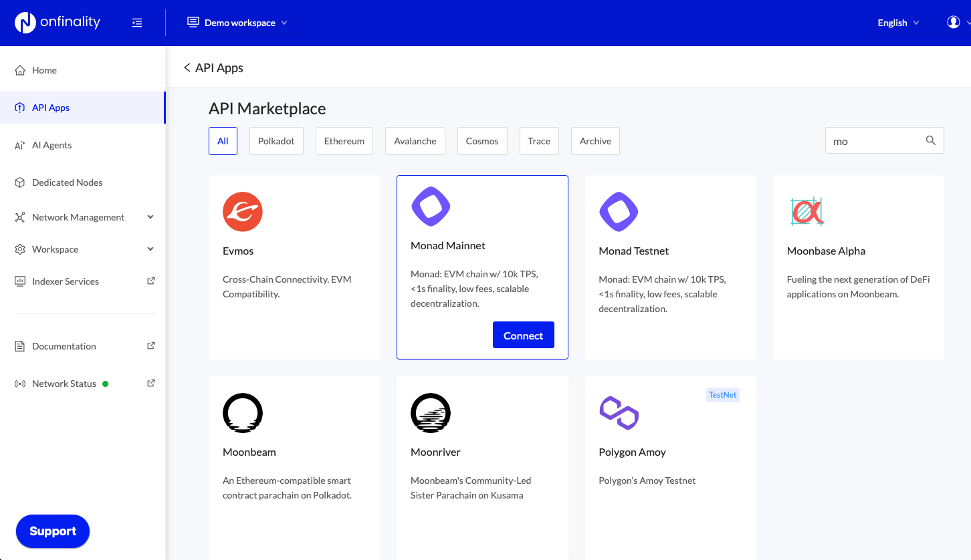Open the Demo workspace dropdown
The image size is (971, 560).
(237, 23)
